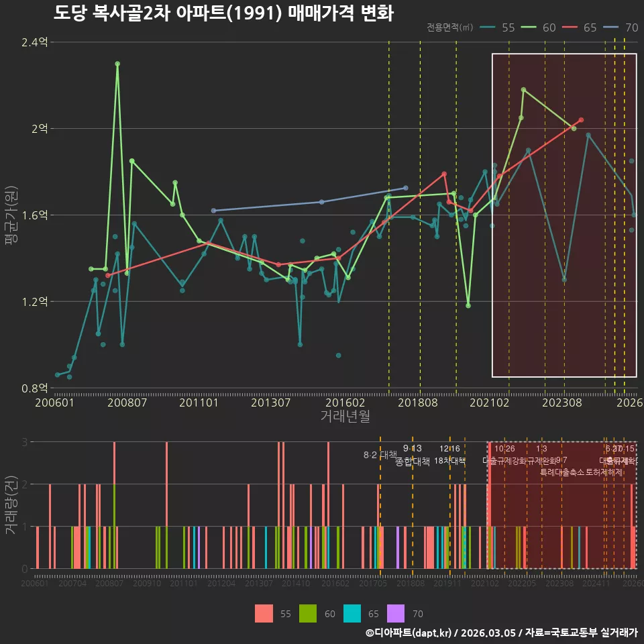Click the 2.4억 y-axis label
Screen dimensions: 644x644
(x=34, y=42)
